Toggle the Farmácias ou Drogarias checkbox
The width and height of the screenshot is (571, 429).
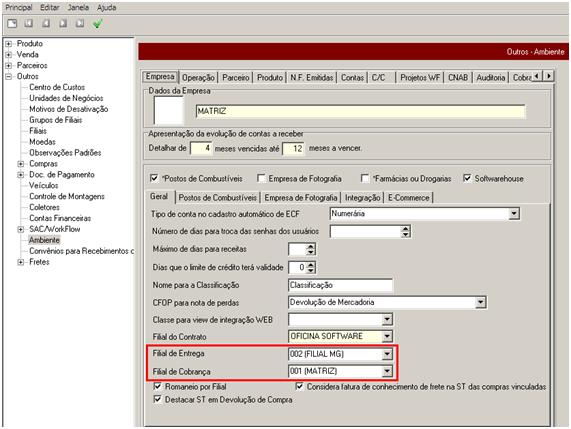tap(365, 178)
